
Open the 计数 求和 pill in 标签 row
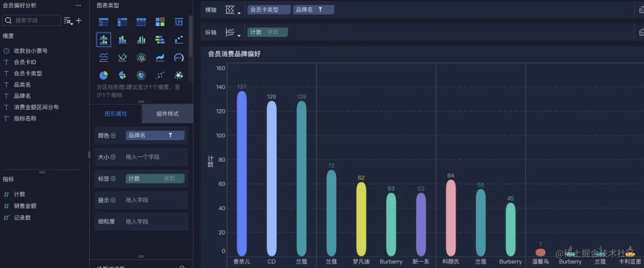tap(155, 179)
